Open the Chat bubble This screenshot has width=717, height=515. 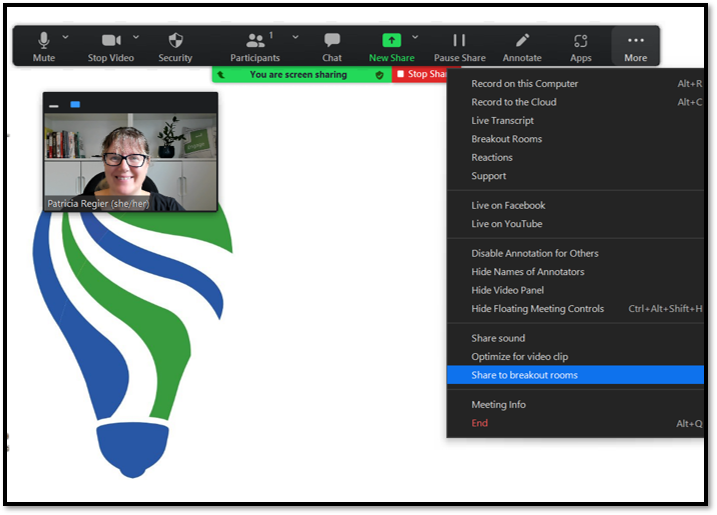point(332,47)
